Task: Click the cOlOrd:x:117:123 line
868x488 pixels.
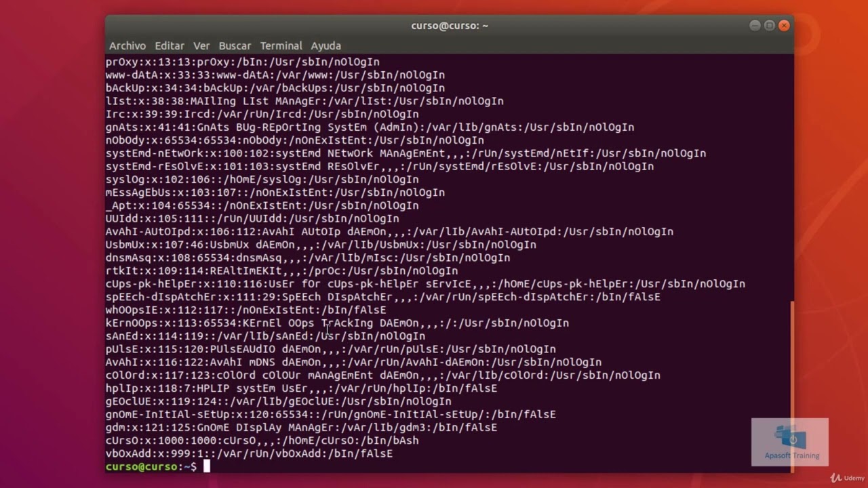Action: (x=383, y=375)
